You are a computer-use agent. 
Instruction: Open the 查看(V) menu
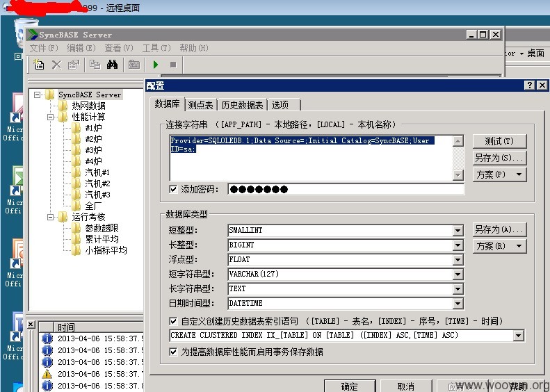[x=119, y=48]
